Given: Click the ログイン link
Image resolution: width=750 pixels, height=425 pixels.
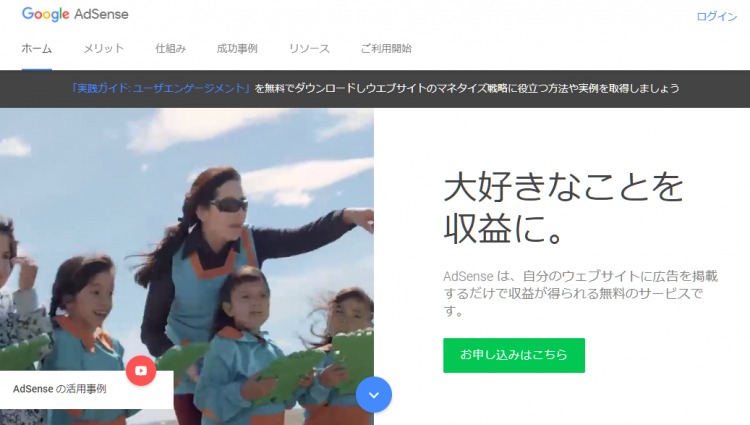Looking at the screenshot, I should tap(717, 17).
